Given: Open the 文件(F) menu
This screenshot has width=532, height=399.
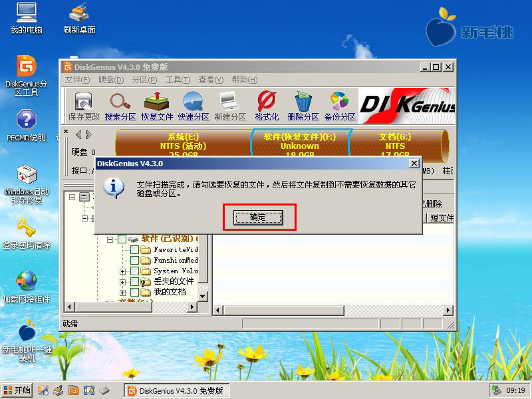Looking at the screenshot, I should pyautogui.click(x=77, y=80).
